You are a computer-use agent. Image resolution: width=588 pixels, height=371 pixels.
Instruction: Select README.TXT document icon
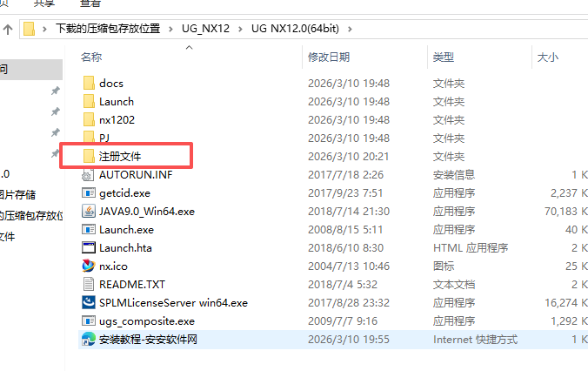(x=89, y=284)
